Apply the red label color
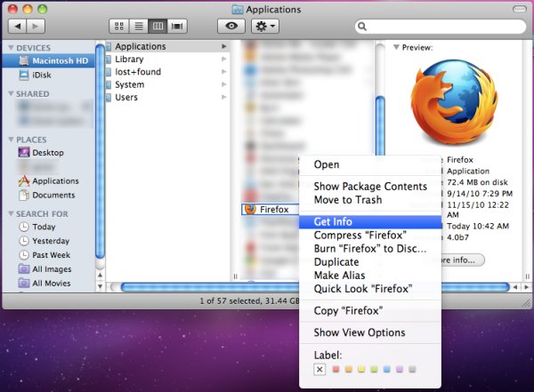 (336, 369)
